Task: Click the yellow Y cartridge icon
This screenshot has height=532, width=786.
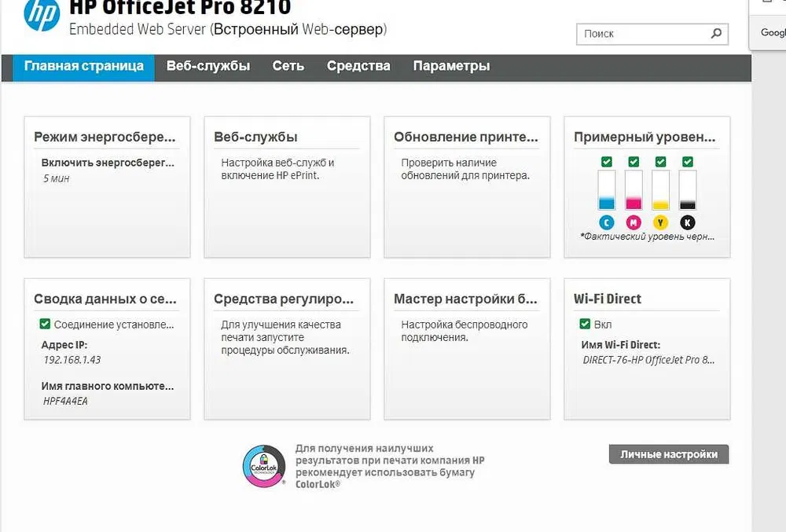Action: 661,222
